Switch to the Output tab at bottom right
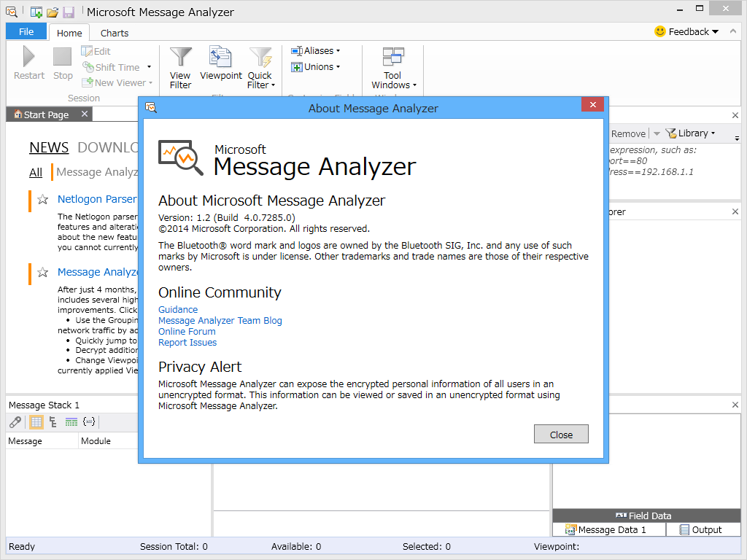This screenshot has width=747, height=560. (703, 529)
